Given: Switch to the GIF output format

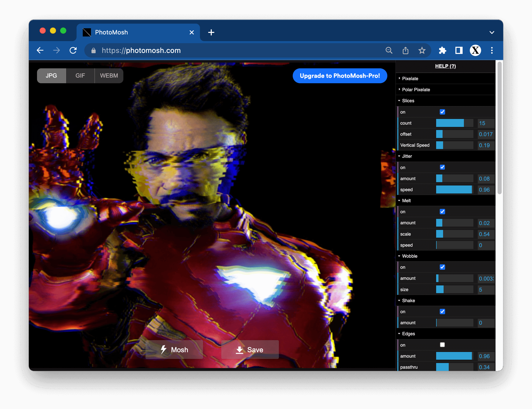Looking at the screenshot, I should pos(80,76).
